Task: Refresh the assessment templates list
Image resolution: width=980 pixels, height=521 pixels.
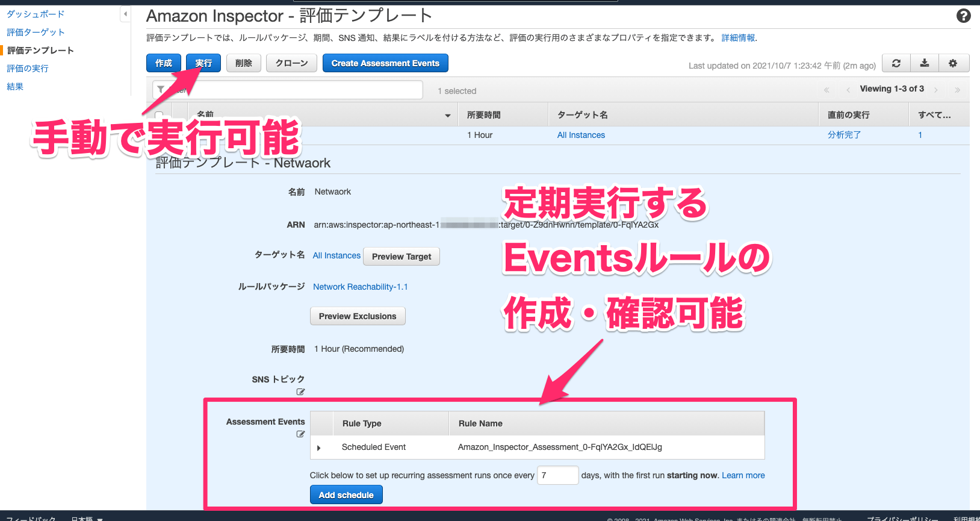Action: (x=896, y=63)
